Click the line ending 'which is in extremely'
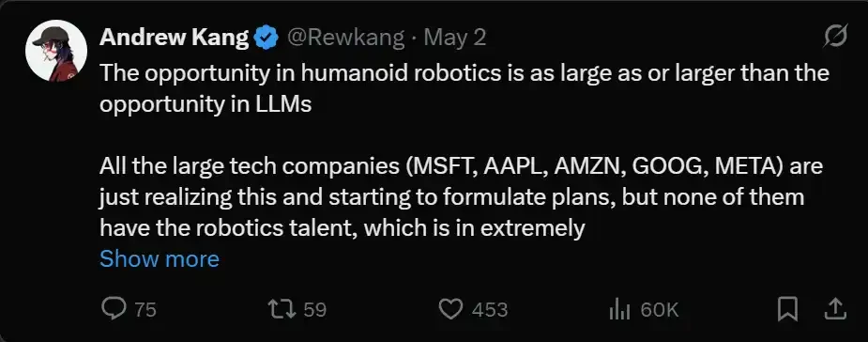868x342 pixels. [x=343, y=227]
